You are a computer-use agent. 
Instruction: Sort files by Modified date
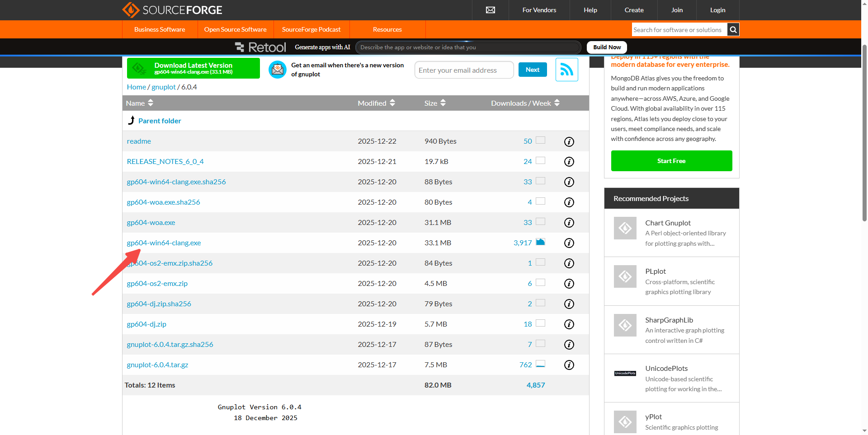(376, 103)
